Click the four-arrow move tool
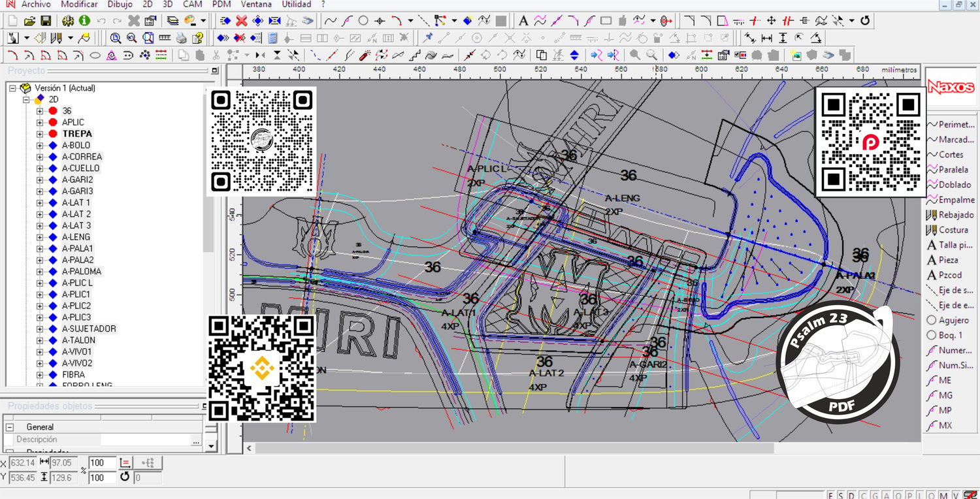 click(771, 21)
